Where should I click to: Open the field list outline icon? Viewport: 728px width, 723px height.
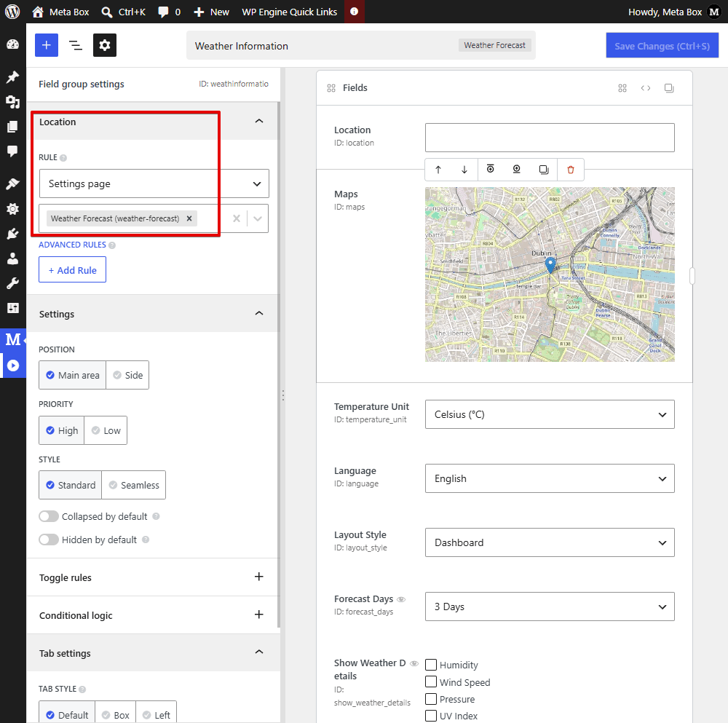[76, 45]
